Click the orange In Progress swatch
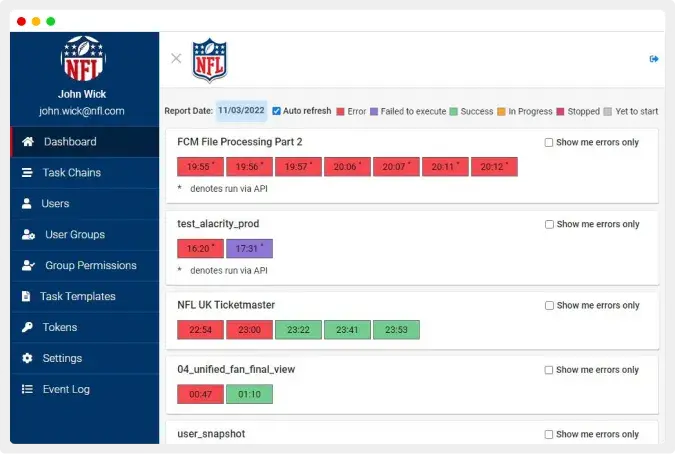 coord(502,112)
